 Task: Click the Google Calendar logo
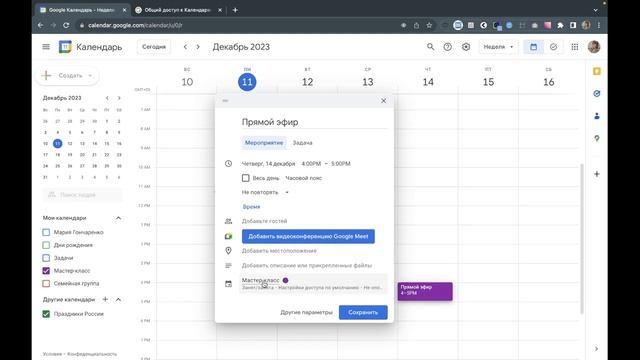[x=65, y=47]
